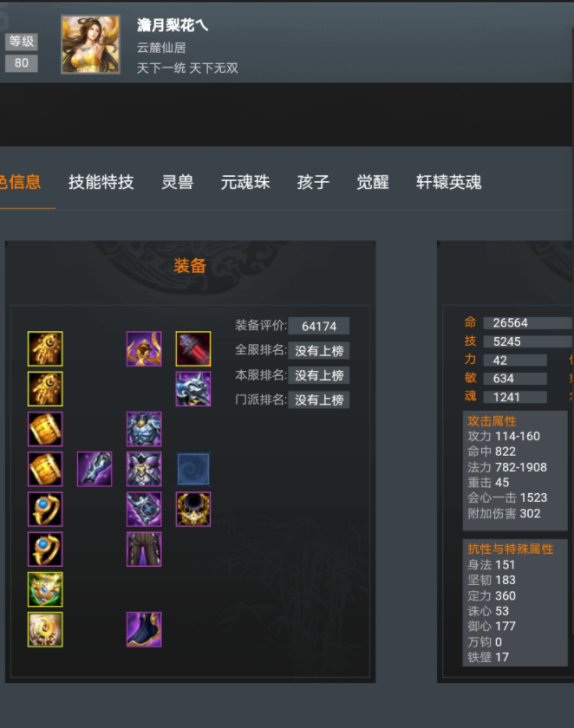Switch to the 元魂珠 tab

[x=245, y=182]
